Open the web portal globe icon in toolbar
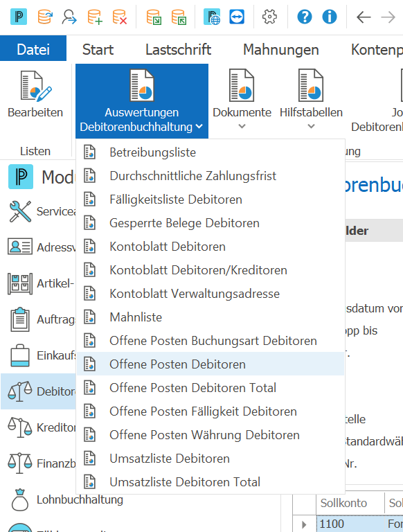 [x=212, y=17]
